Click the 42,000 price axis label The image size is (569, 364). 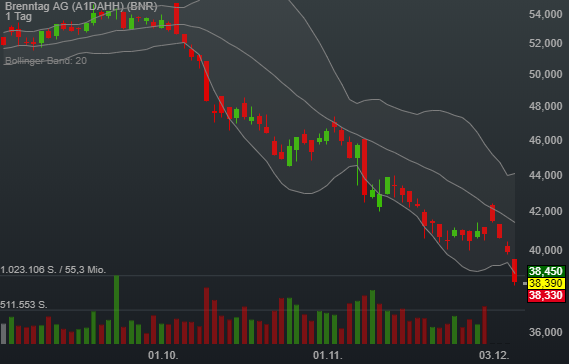point(545,211)
